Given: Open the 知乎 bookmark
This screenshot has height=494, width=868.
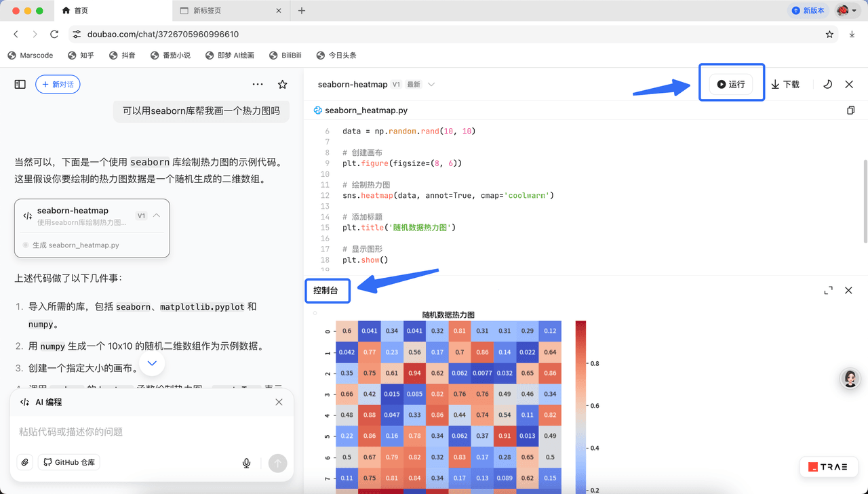Looking at the screenshot, I should point(81,56).
